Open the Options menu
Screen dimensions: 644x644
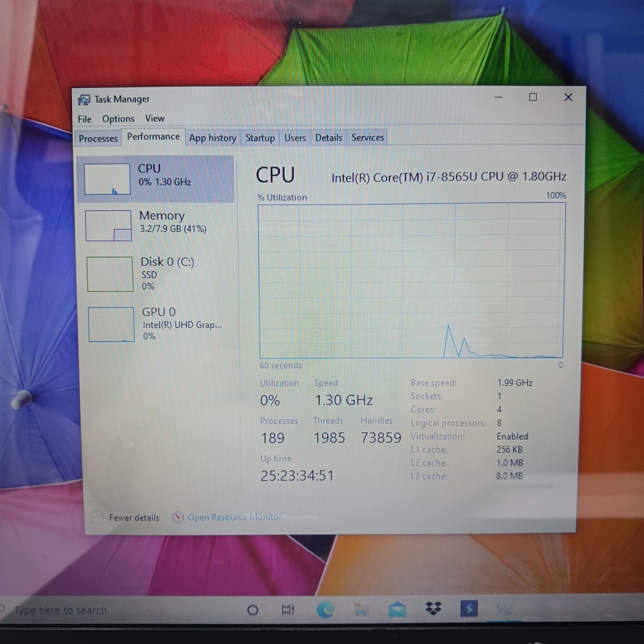tap(118, 119)
